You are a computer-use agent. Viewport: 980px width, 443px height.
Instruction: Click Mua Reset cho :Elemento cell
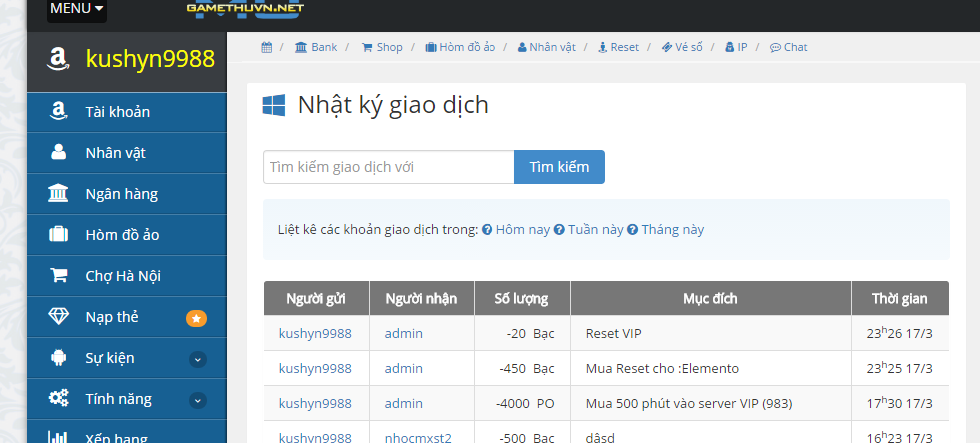point(710,369)
